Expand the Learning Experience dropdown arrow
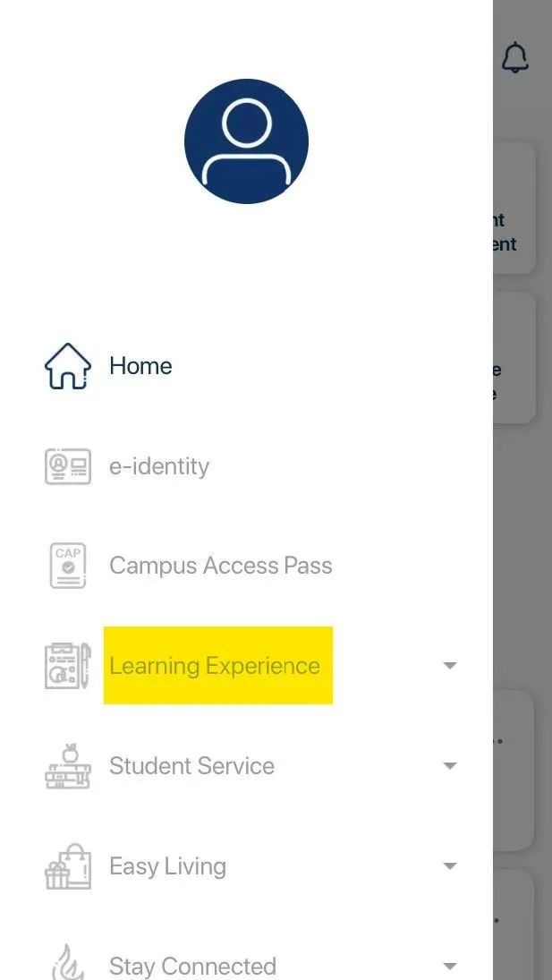The height and width of the screenshot is (980, 552). click(450, 666)
